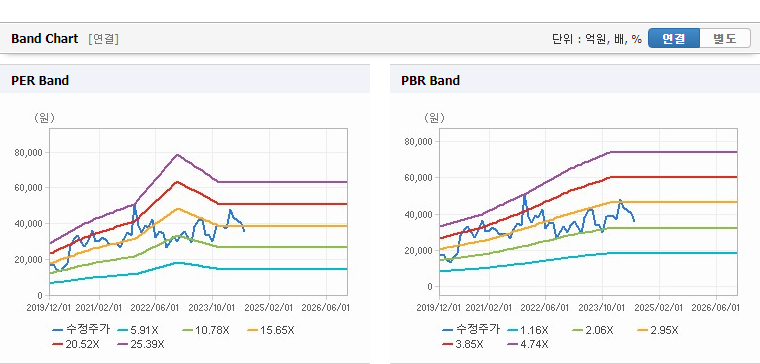The width and height of the screenshot is (760, 364).
Task: Click the [연결] label beside Band Chart
Action: 103,39
